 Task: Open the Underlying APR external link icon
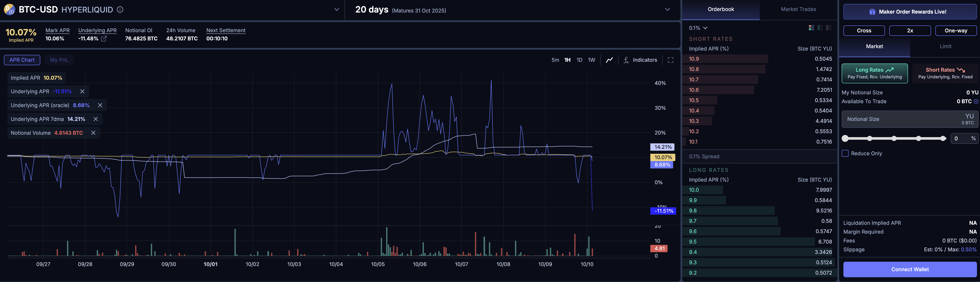tap(104, 38)
